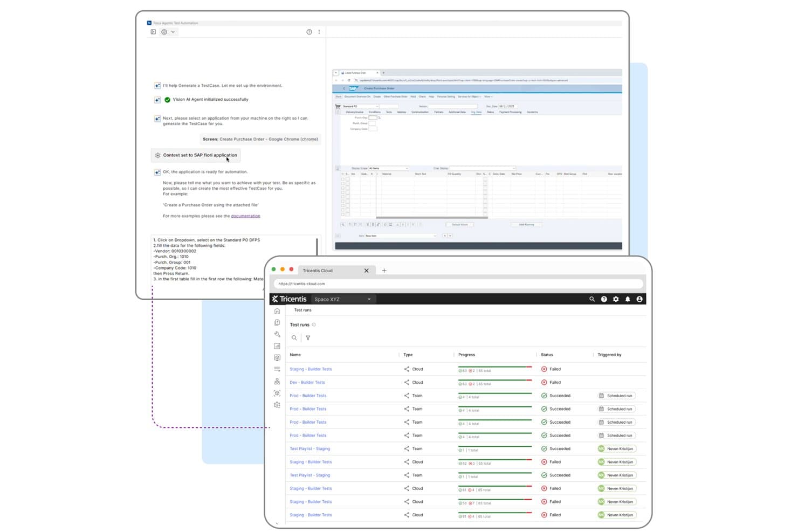This screenshot has height=532, width=798.
Task: Click the filter funnel icon above the Test runs table
Action: click(x=308, y=338)
